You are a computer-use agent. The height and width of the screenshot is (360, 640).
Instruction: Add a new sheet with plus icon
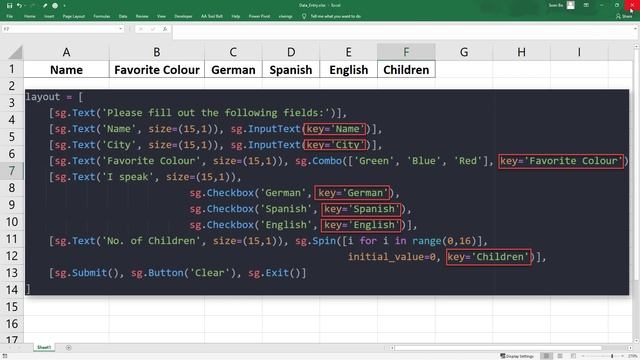[69, 347]
